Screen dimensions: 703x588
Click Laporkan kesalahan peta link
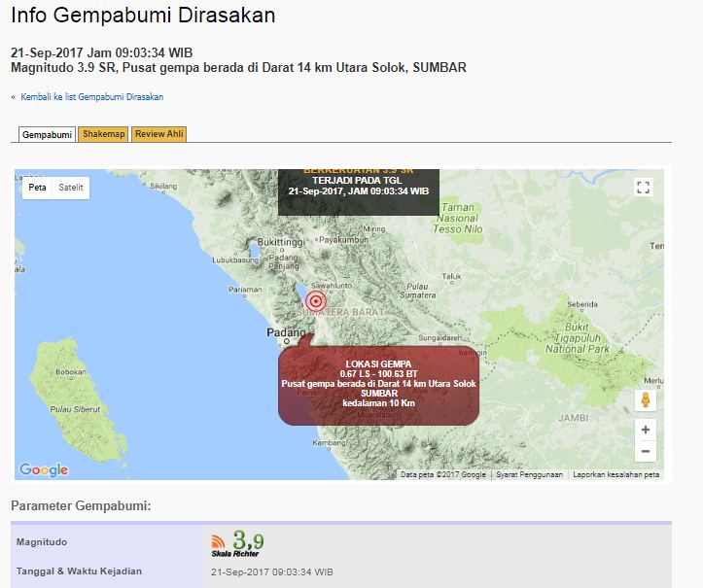click(x=616, y=474)
